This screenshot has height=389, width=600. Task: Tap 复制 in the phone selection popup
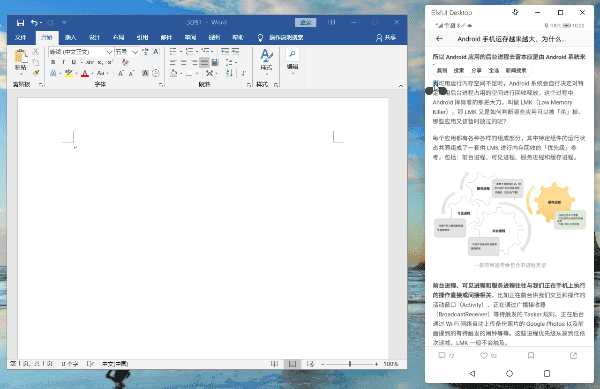[x=442, y=70]
